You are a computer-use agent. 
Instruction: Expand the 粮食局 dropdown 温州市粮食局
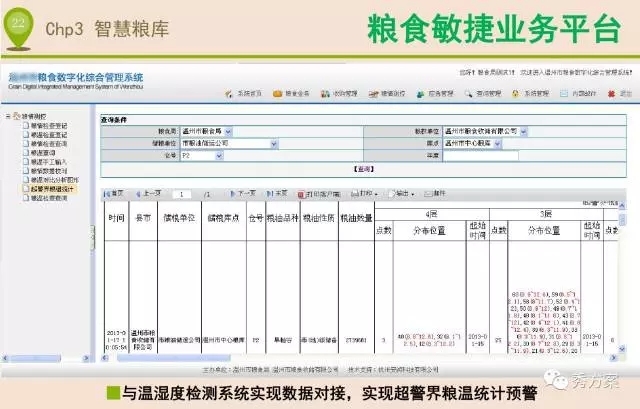(x=228, y=131)
